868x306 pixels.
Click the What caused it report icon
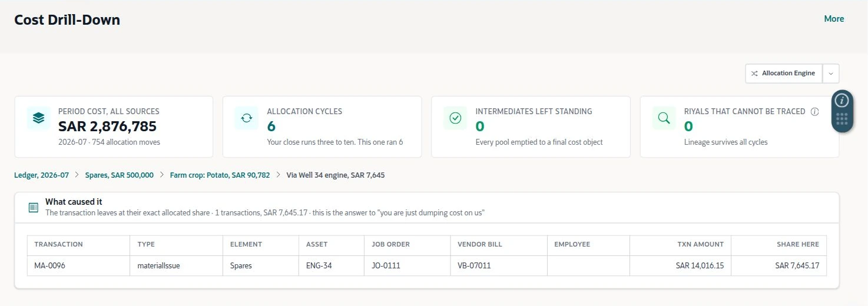tap(34, 207)
